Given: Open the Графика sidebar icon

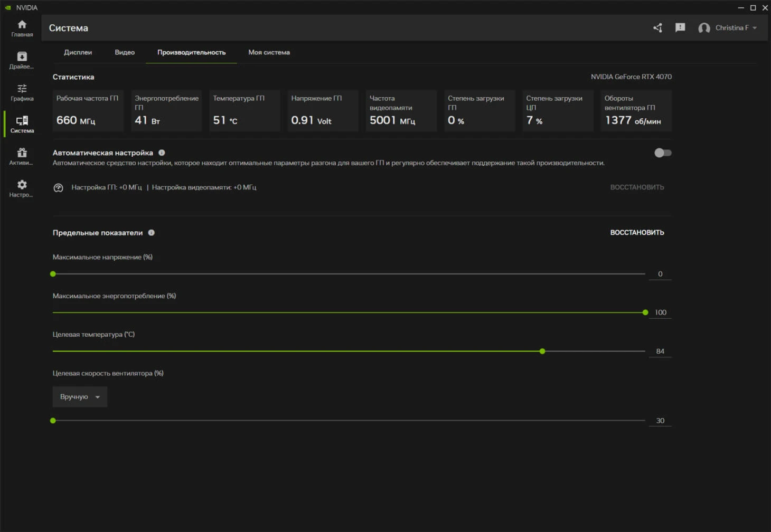Looking at the screenshot, I should [x=22, y=92].
